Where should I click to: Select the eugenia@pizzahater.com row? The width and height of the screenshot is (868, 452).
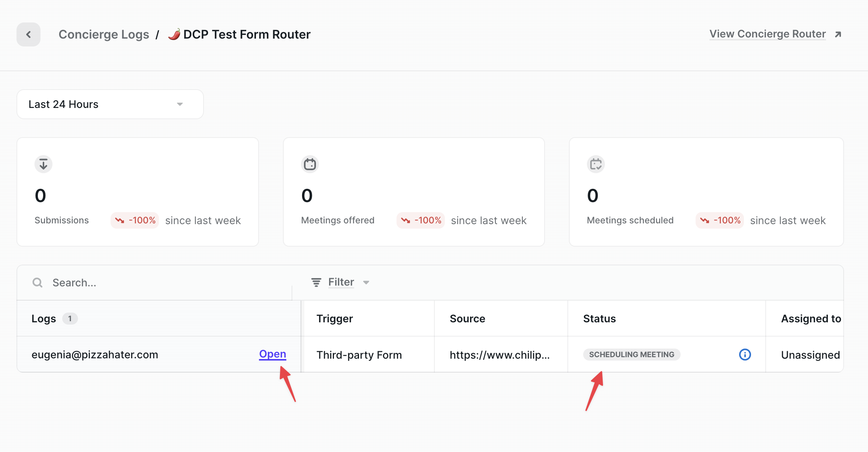(x=95, y=355)
